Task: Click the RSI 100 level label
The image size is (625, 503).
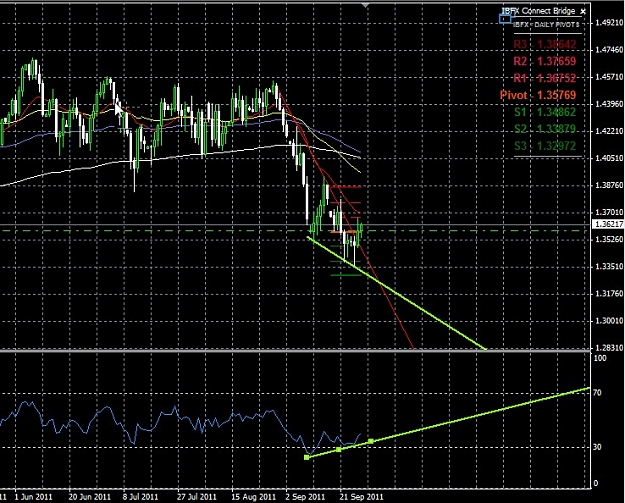Action: coord(600,358)
